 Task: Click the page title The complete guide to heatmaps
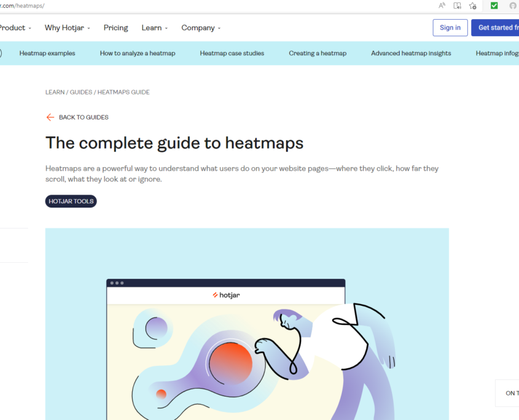click(174, 143)
